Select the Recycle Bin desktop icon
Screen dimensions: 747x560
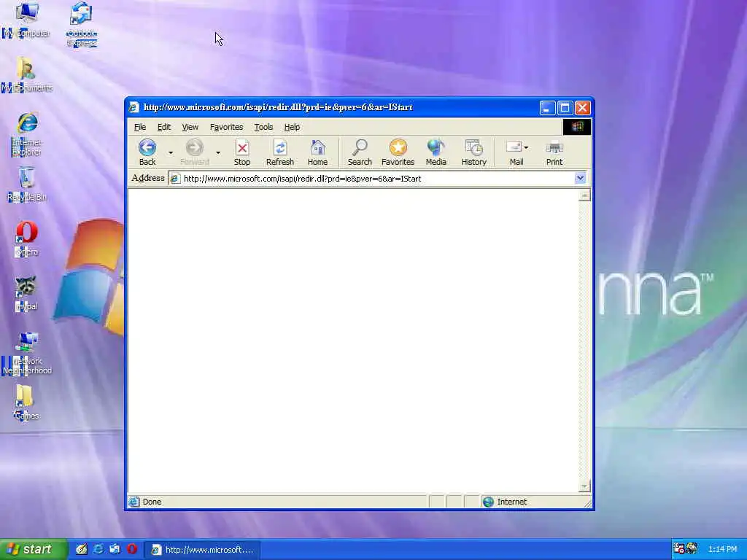[27, 184]
